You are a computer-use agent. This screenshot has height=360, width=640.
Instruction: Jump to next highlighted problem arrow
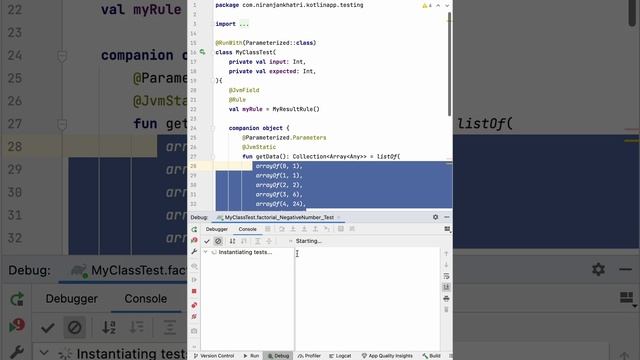[447, 6]
